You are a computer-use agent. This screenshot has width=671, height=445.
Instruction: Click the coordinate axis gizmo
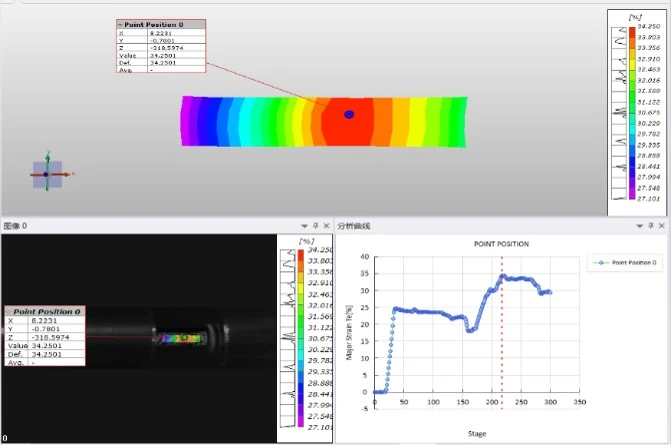pyautogui.click(x=48, y=174)
